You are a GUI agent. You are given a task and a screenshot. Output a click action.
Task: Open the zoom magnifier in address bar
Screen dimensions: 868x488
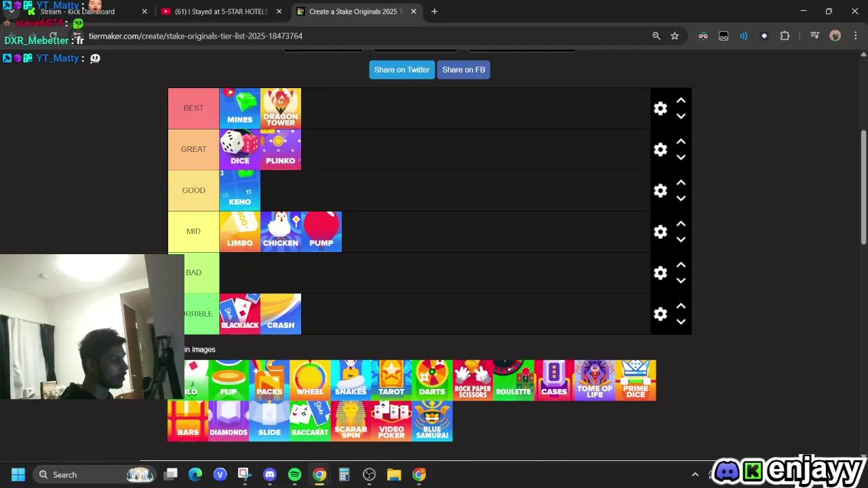[x=656, y=36]
